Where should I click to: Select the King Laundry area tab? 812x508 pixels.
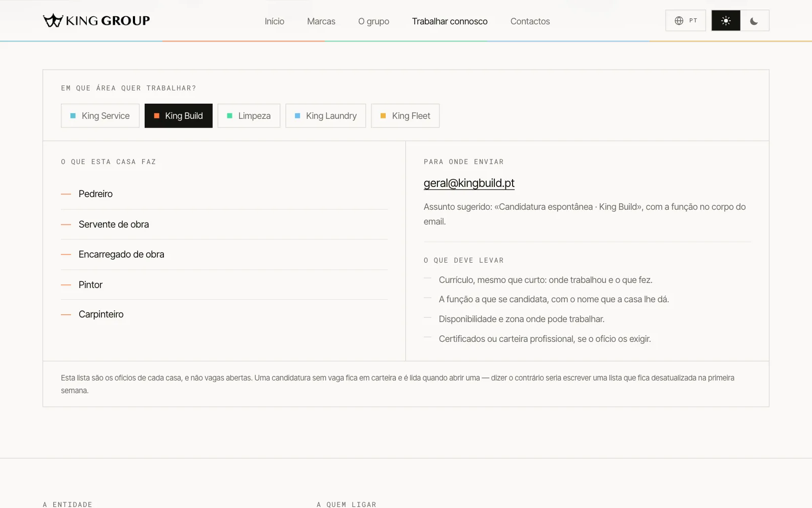pyautogui.click(x=326, y=116)
